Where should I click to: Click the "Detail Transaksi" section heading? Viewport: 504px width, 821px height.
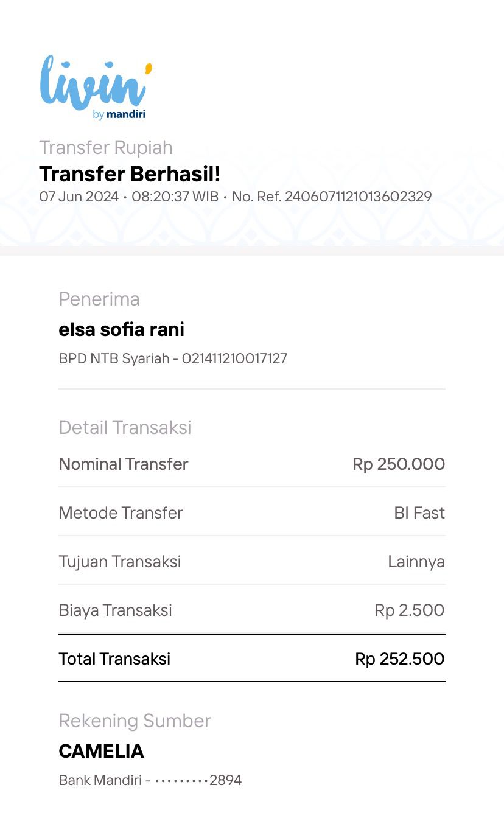125,427
